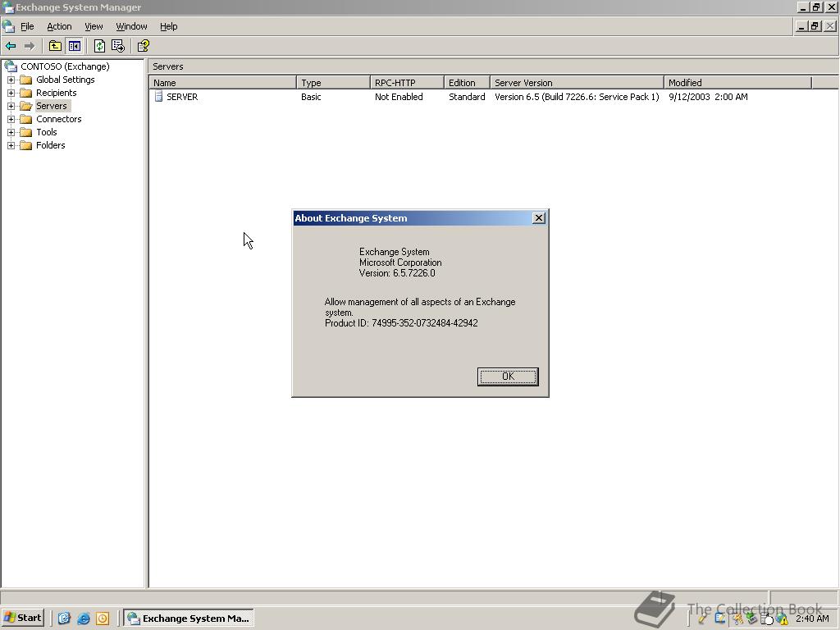Click the Help toolbar icon

click(143, 46)
